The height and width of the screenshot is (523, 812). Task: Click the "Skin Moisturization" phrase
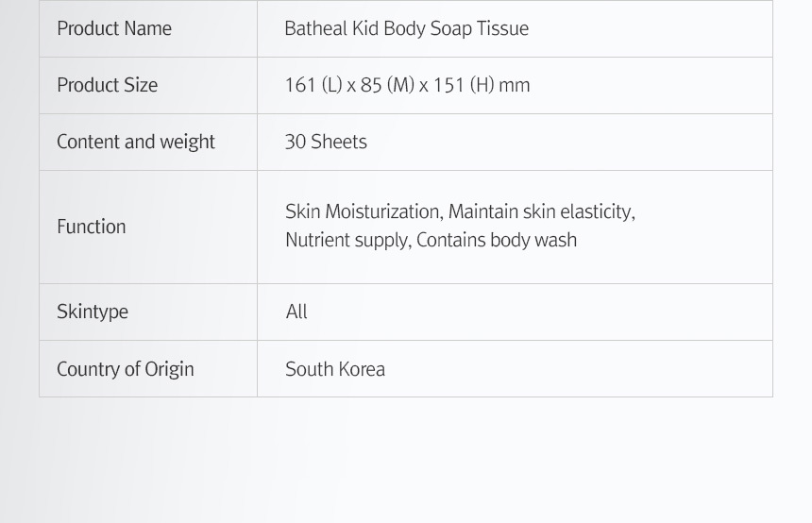363,211
